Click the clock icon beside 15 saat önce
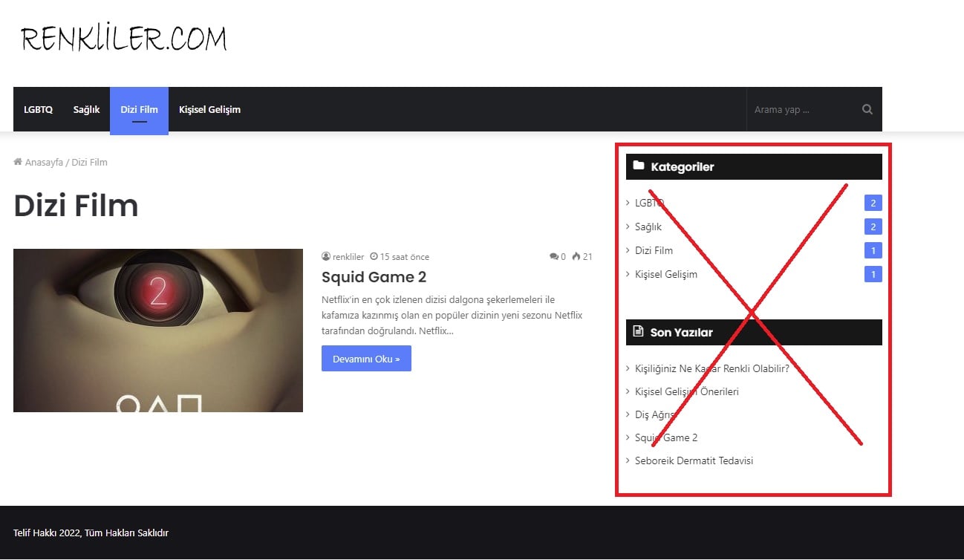This screenshot has width=964, height=560. click(374, 257)
